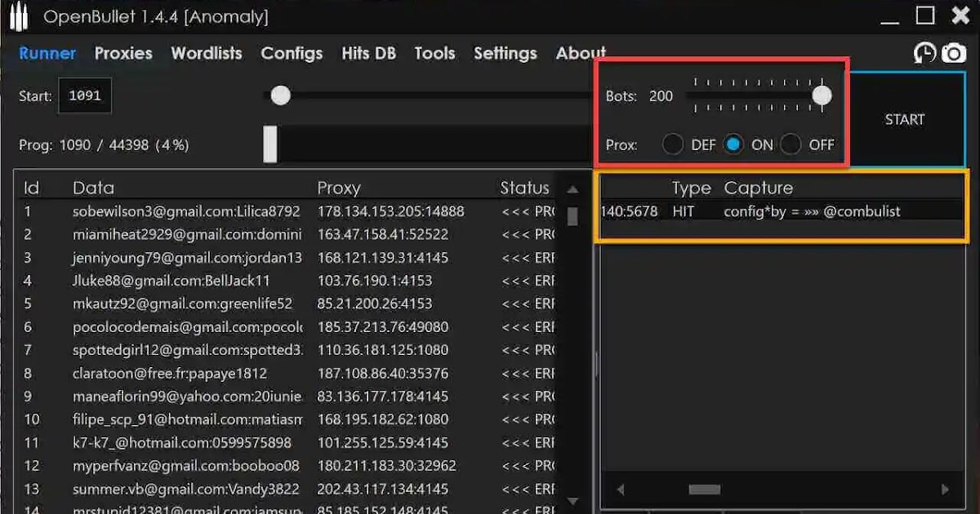This screenshot has height=514, width=980.
Task: Click the Bots slider thumb
Action: coord(822,95)
